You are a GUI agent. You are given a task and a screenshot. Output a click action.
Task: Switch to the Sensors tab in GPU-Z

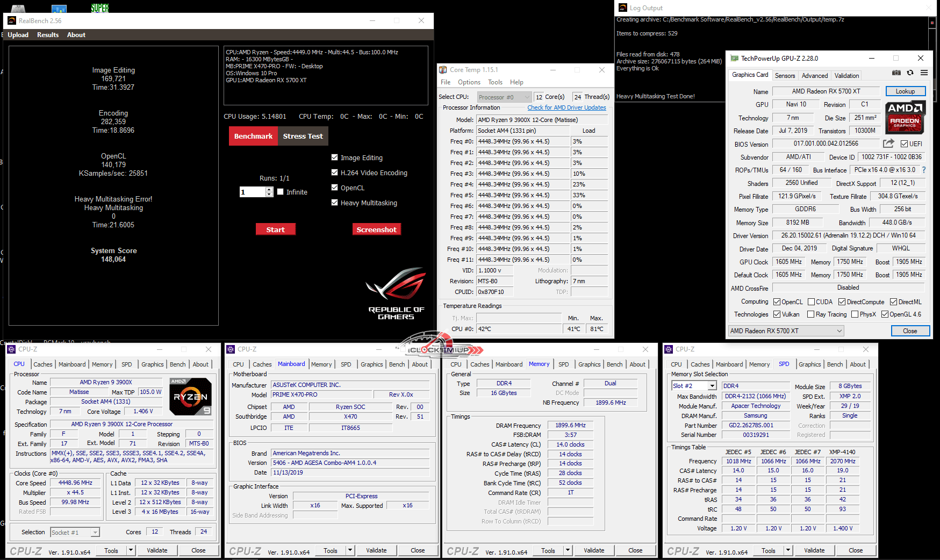tap(785, 76)
